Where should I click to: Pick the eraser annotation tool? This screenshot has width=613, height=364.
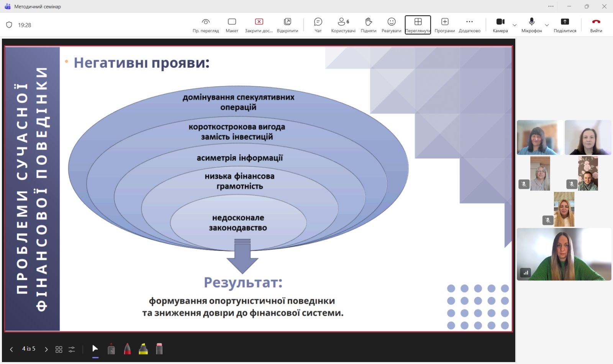click(x=159, y=349)
